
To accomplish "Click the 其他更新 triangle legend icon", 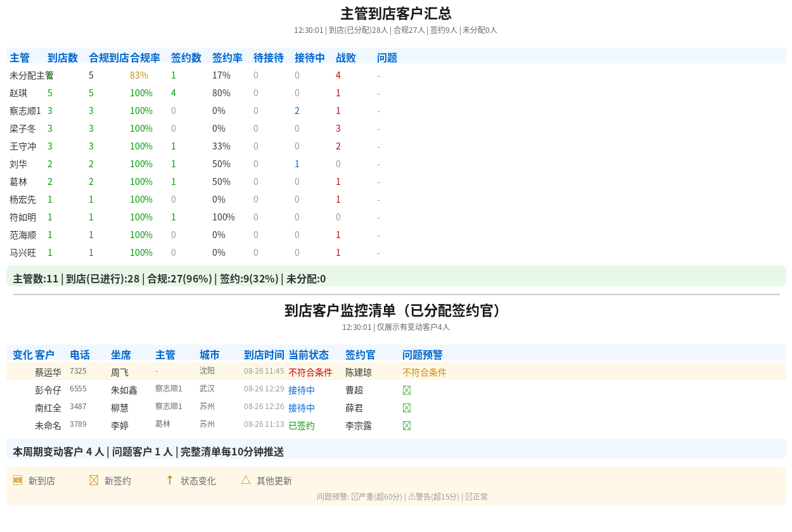I will (246, 480).
